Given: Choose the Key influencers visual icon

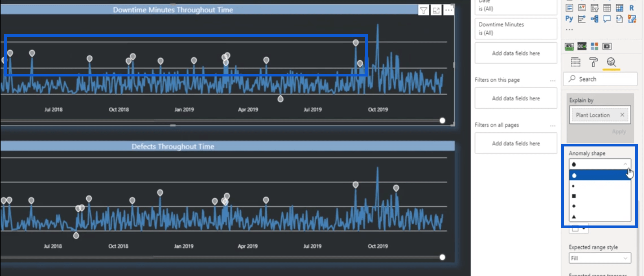Looking at the screenshot, I should click(582, 19).
